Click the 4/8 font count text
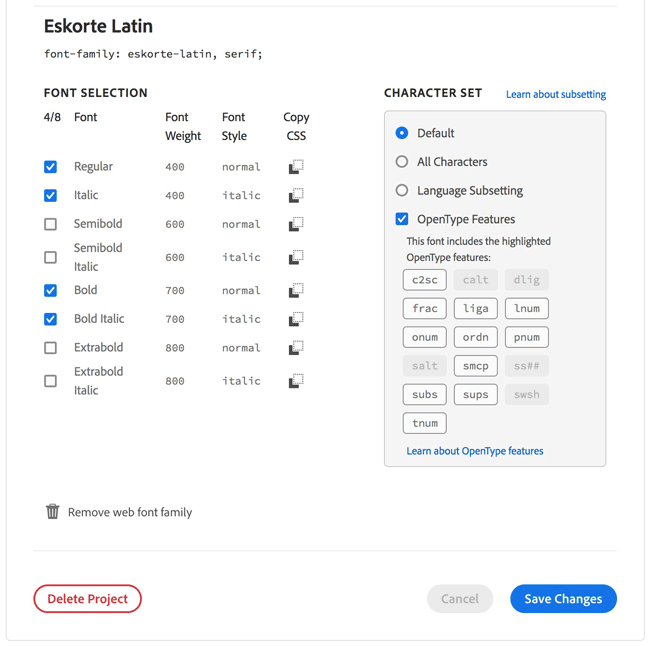 coord(52,117)
